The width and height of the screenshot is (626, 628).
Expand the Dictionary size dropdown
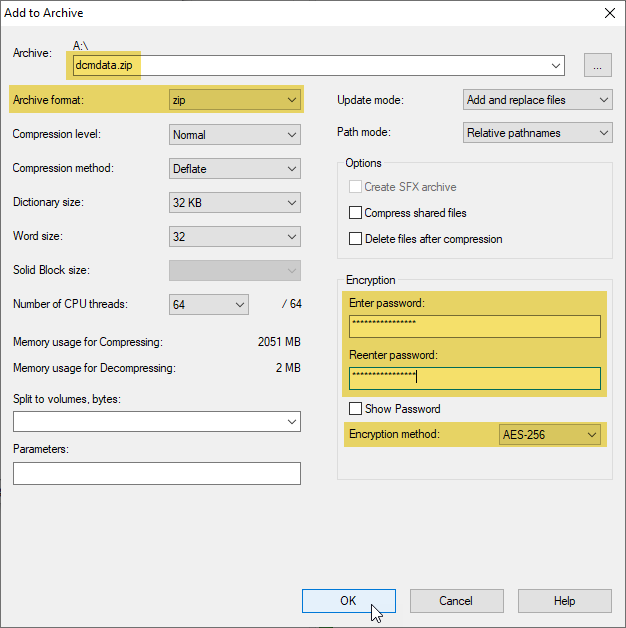coord(235,202)
